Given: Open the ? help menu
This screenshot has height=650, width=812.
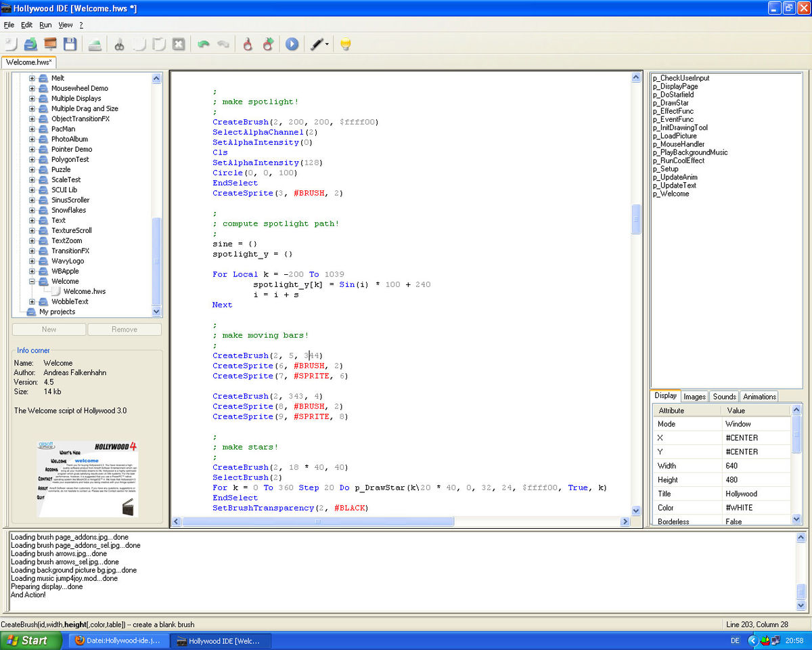Looking at the screenshot, I should [x=81, y=25].
